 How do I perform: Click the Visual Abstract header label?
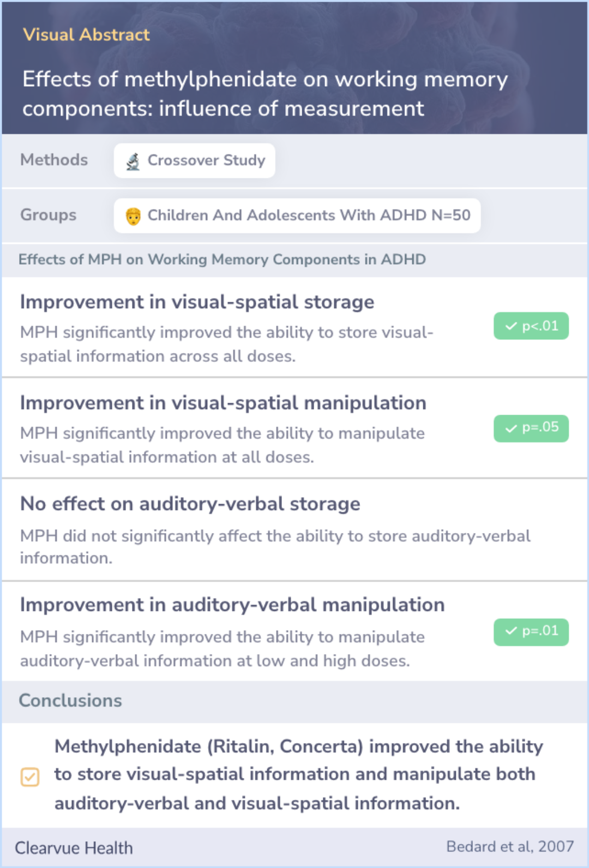pos(86,34)
